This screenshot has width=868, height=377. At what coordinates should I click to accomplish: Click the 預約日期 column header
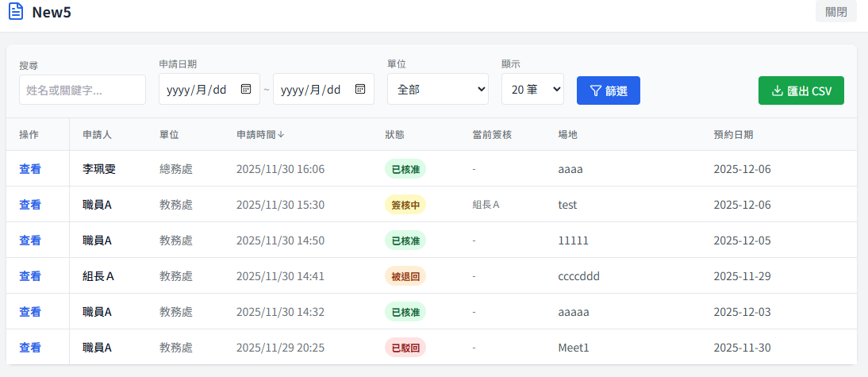point(733,135)
